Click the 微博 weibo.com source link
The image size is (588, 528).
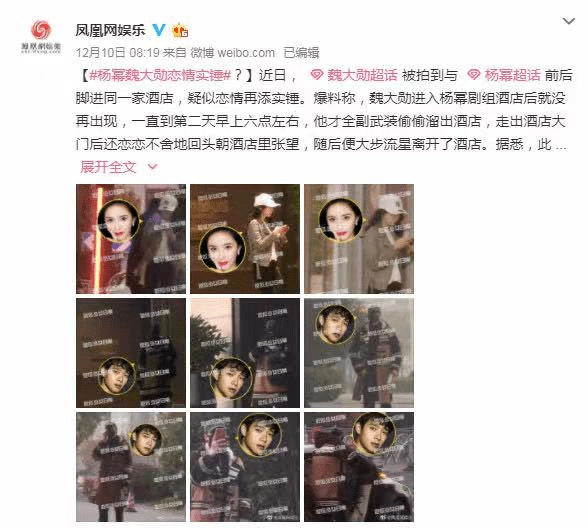pyautogui.click(x=232, y=53)
